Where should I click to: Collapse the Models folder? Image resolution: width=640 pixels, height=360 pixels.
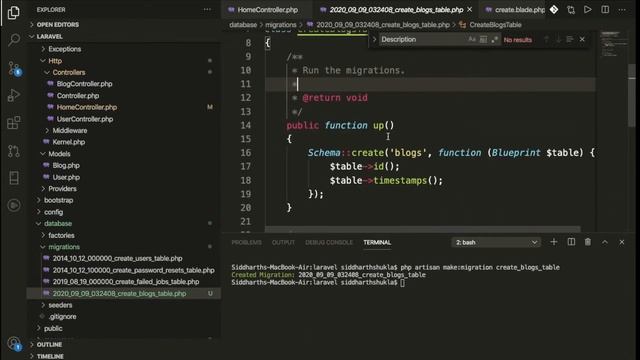[59, 154]
